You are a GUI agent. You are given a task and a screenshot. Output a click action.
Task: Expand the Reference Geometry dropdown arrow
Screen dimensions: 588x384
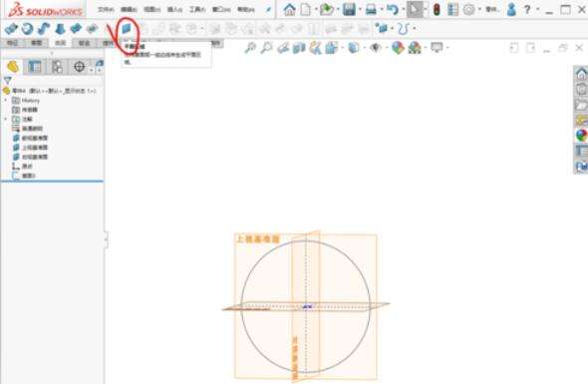point(393,29)
